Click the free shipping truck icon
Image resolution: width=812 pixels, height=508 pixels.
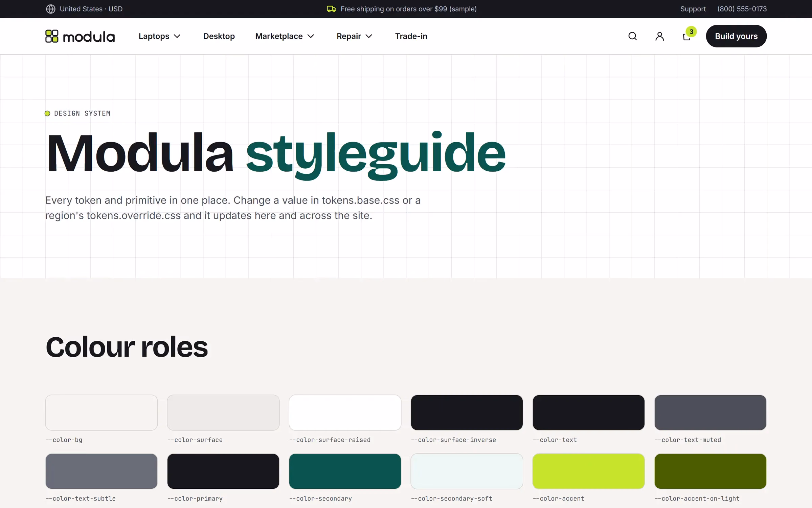coord(331,9)
